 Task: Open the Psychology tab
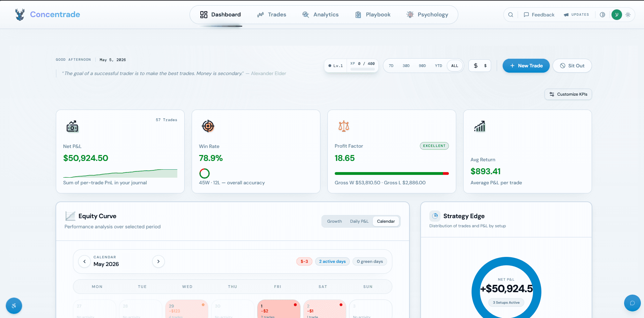(427, 15)
